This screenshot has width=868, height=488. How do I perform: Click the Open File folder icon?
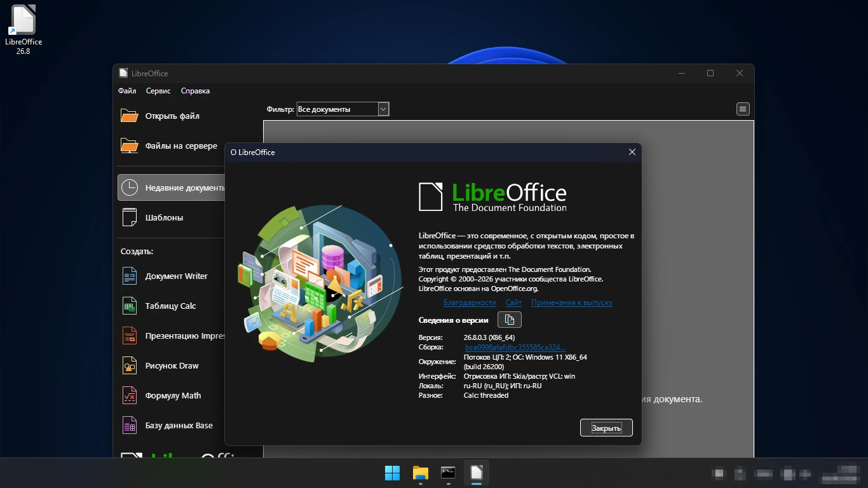pyautogui.click(x=129, y=116)
